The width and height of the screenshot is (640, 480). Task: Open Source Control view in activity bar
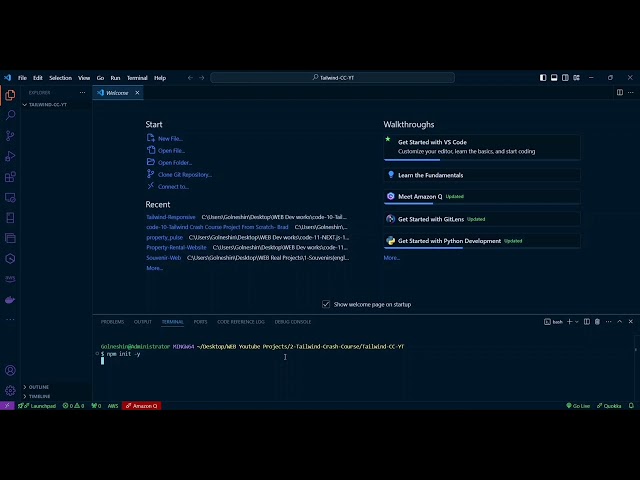coord(10,135)
